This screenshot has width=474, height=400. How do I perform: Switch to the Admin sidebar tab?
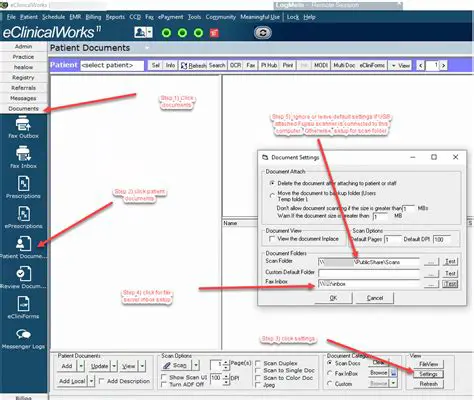click(x=23, y=46)
